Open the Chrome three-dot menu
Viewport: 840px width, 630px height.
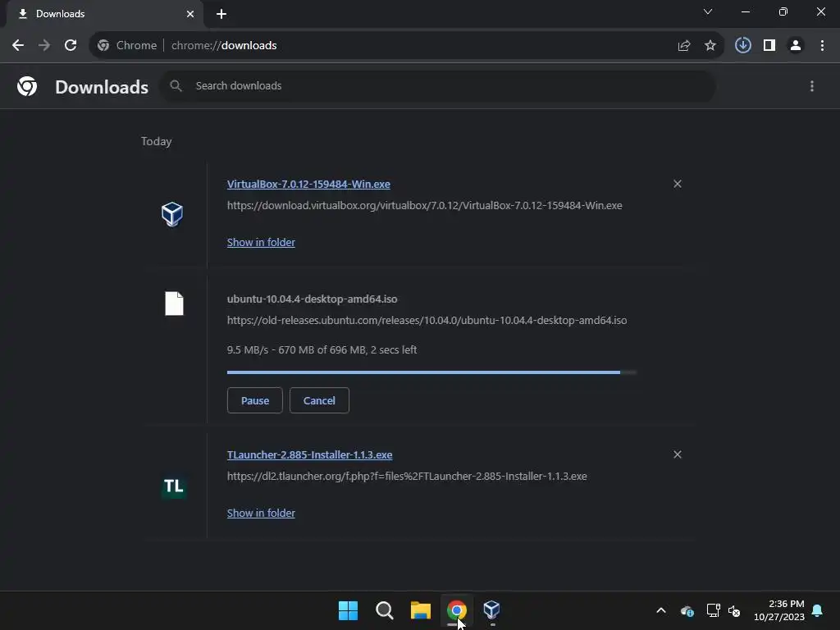pos(822,46)
